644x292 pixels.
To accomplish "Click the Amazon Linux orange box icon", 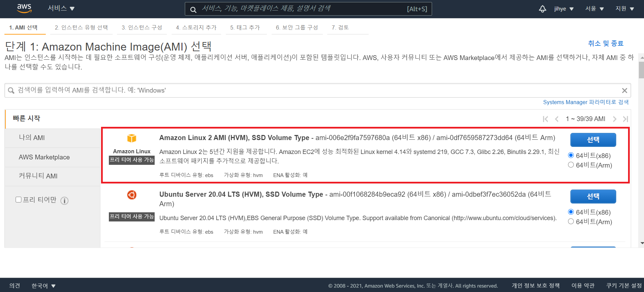I will 132,138.
